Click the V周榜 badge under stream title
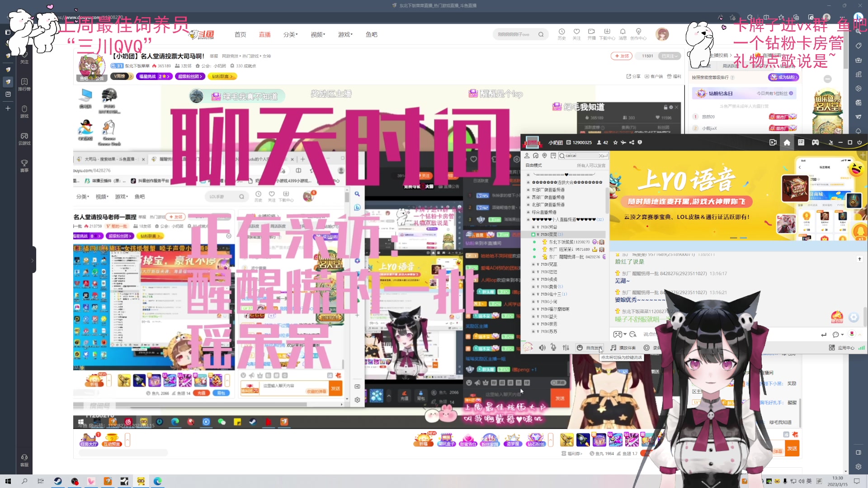Screen dimensions: 868x488 [122, 76]
